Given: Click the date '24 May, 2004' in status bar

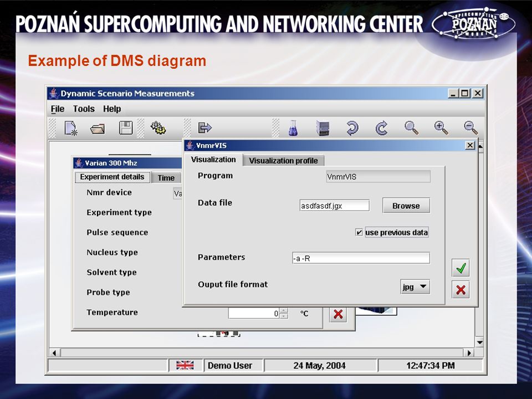Looking at the screenshot, I should [x=319, y=365].
